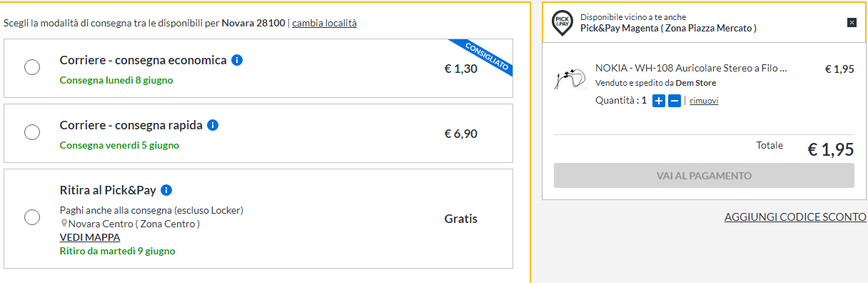Decrease quantity with the minus icon
This screenshot has height=283, width=868.
(675, 101)
